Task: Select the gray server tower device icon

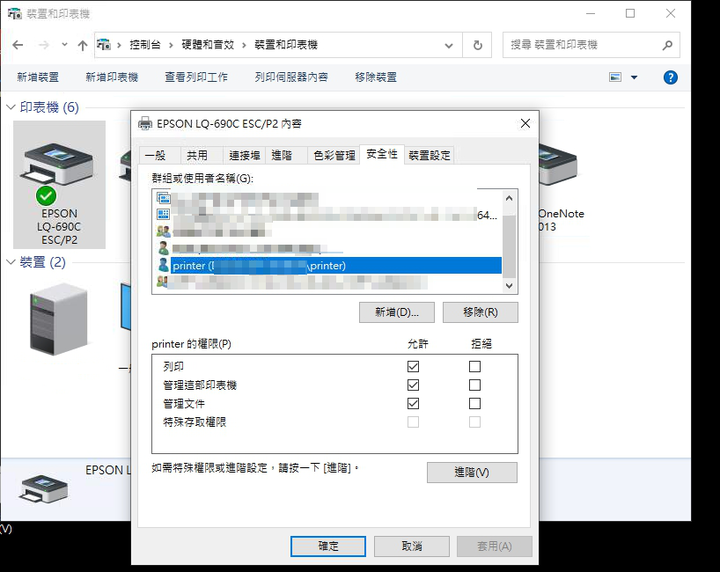Action: (x=59, y=320)
